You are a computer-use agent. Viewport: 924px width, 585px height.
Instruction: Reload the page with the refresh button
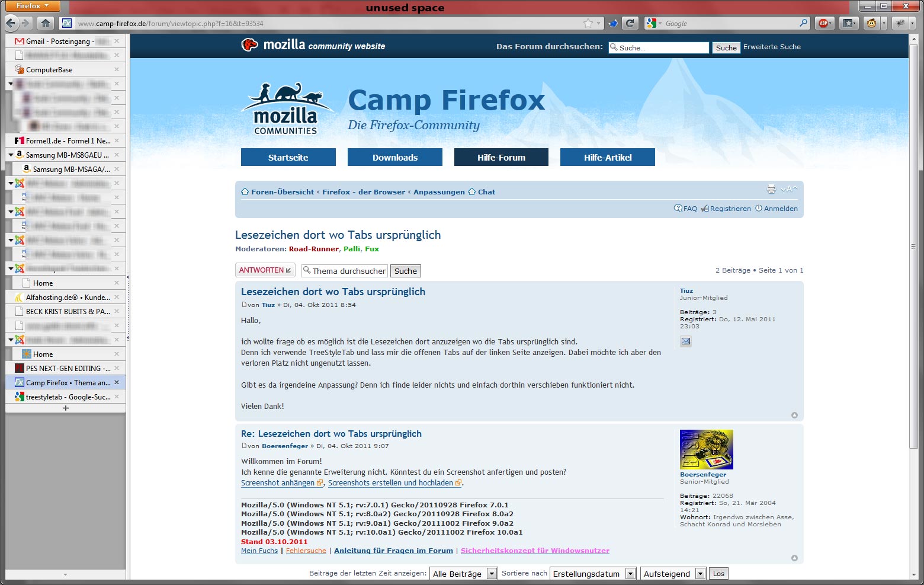[x=630, y=23]
